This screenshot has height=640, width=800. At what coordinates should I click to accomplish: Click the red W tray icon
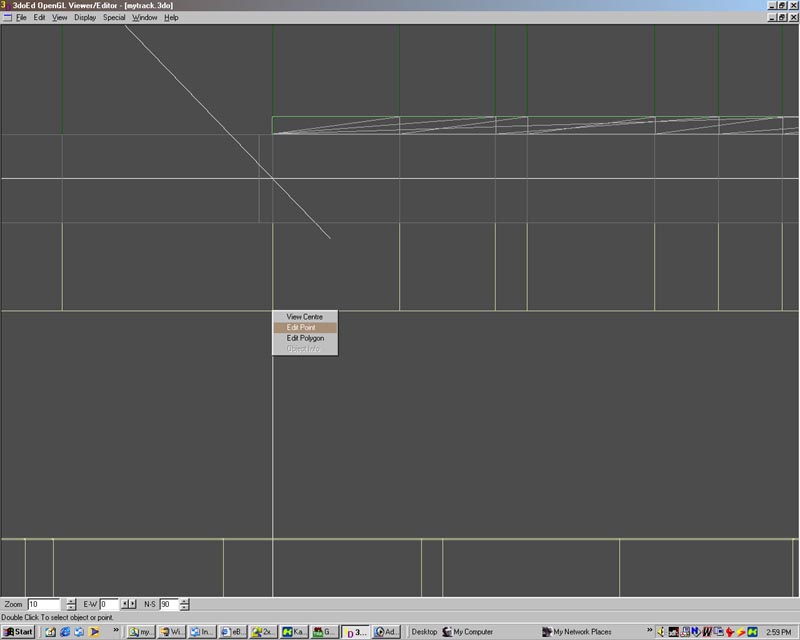(707, 632)
